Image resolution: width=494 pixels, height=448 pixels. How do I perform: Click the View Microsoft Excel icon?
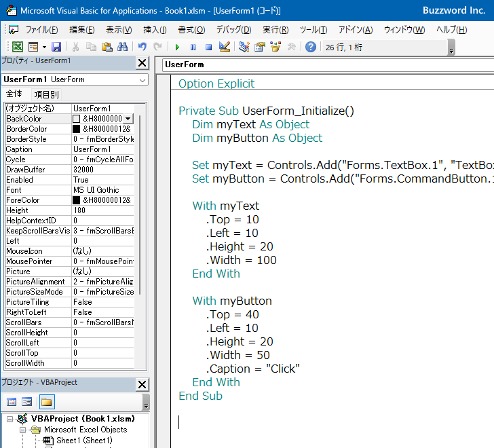click(x=18, y=47)
